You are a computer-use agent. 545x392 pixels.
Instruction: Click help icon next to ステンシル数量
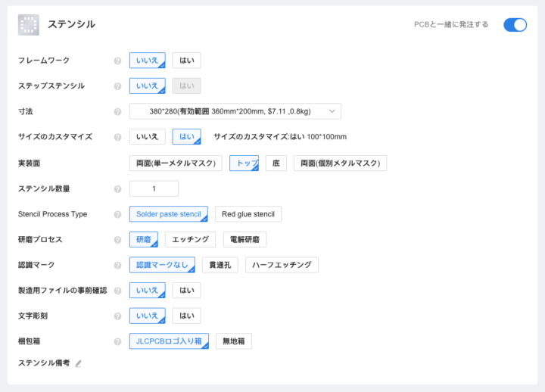click(x=117, y=188)
